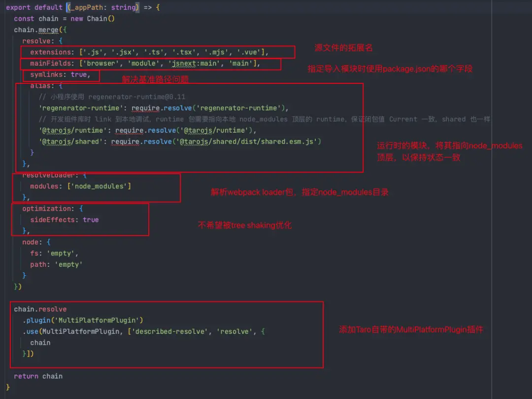Click .plugin('MultiPlatformPlugin') call
The height and width of the screenshot is (399, 532).
(x=83, y=321)
